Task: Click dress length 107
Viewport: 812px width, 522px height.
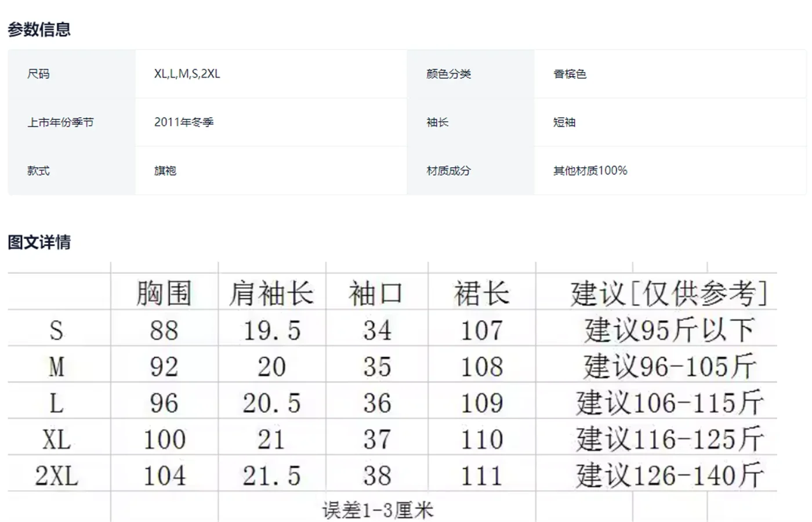Action: tap(482, 331)
